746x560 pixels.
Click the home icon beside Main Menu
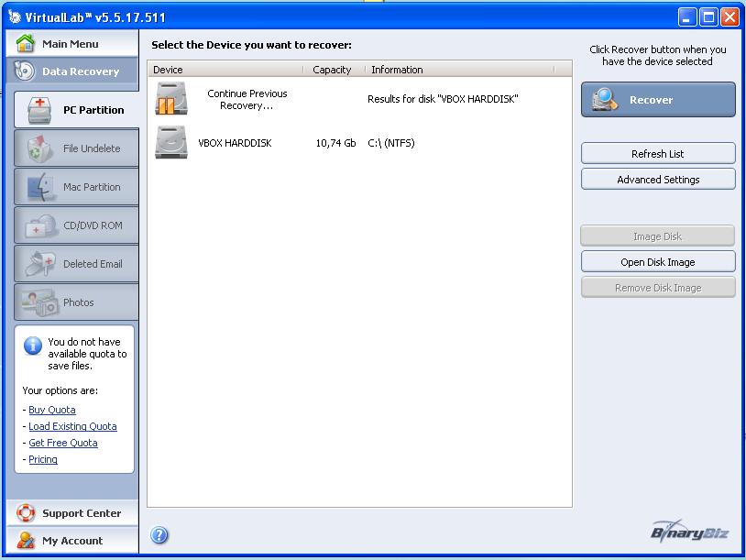point(26,43)
